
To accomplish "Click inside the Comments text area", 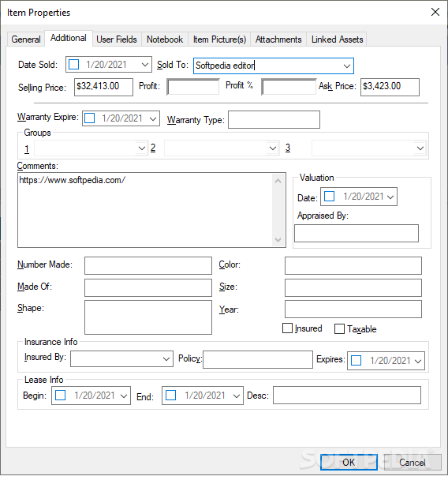I will pyautogui.click(x=145, y=210).
